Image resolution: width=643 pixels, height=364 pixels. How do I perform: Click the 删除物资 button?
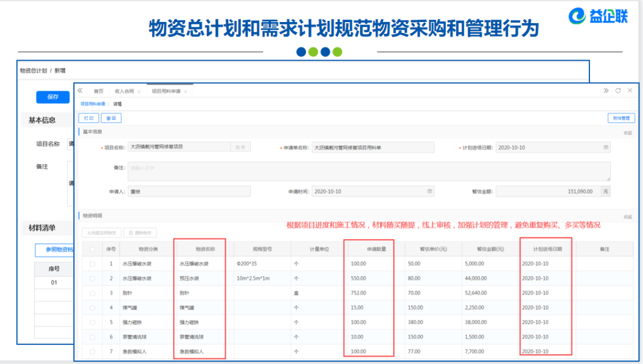click(140, 233)
